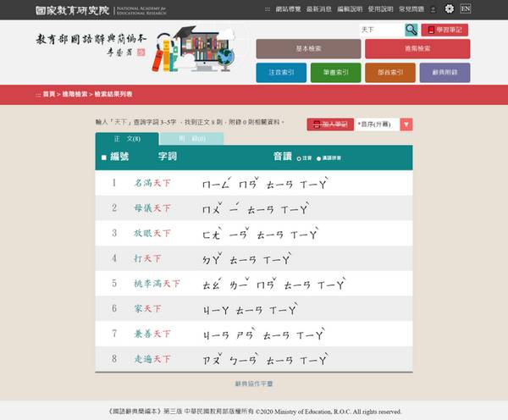Open the 辭典附錄 button

(444, 73)
